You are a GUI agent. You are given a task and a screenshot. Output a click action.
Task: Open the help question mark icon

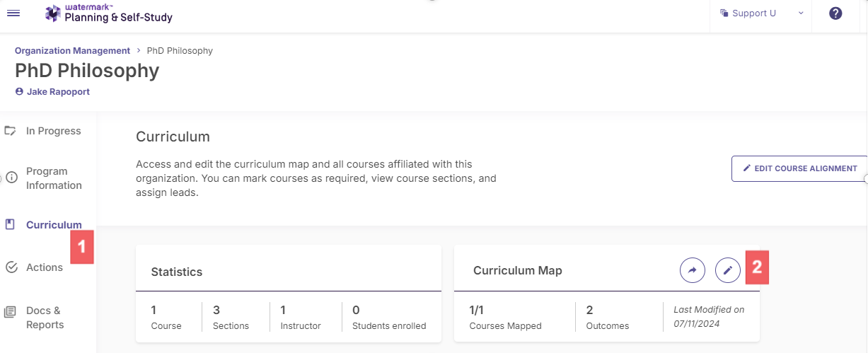coord(835,13)
